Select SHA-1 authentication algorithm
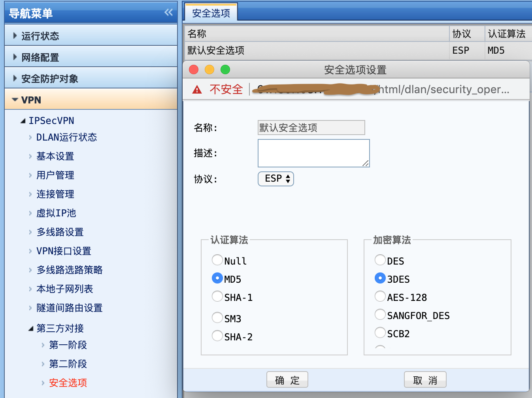The width and height of the screenshot is (532, 398). pos(217,297)
